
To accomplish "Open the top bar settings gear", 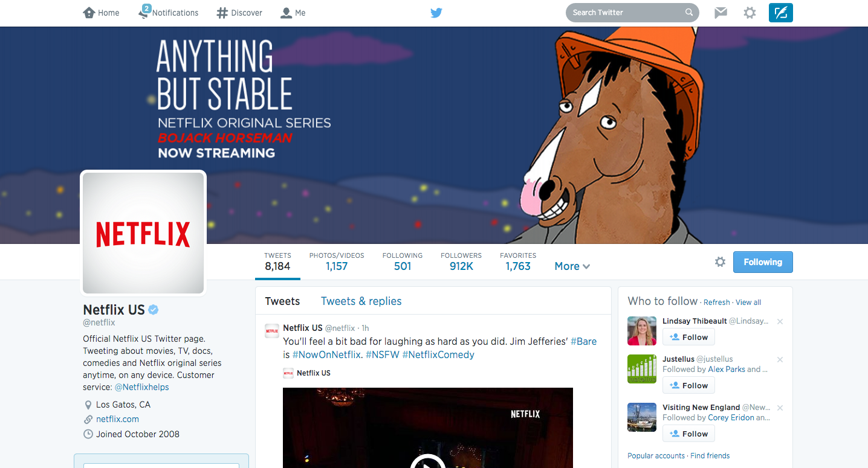I will point(750,13).
